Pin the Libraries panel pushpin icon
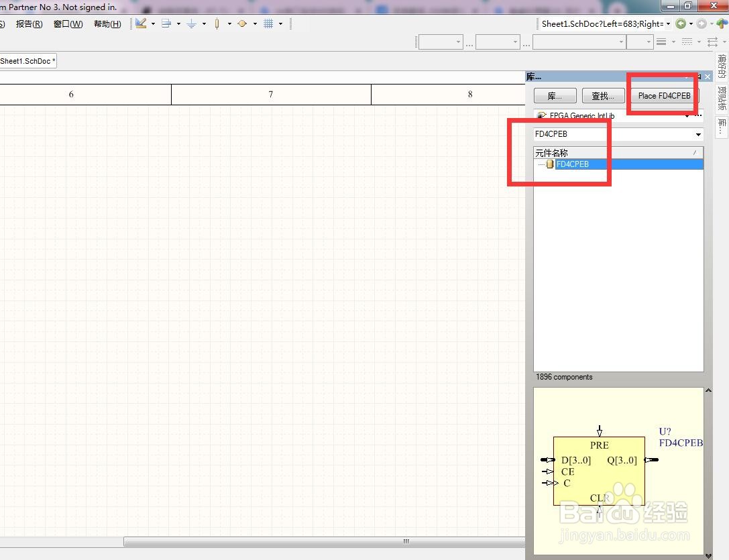Image resolution: width=729 pixels, height=560 pixels. coord(698,76)
